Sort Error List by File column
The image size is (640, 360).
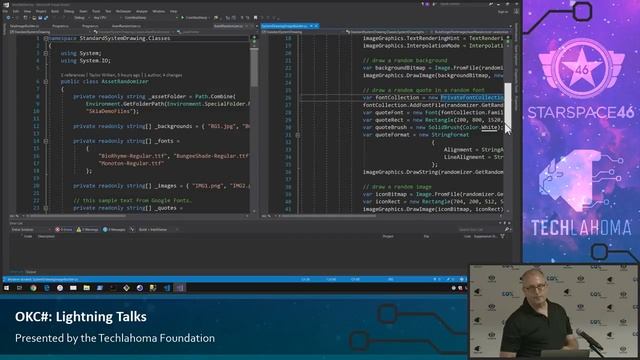tap(426, 236)
